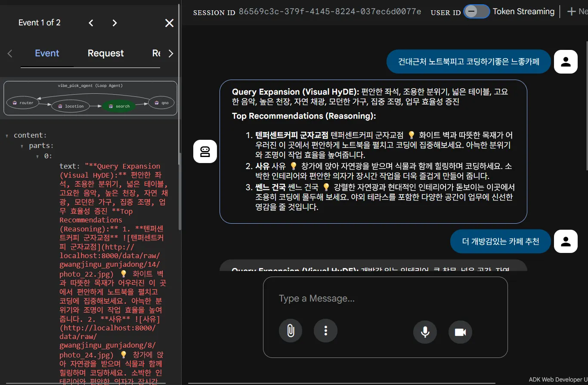588x385 pixels.
Task: Select the qna node in agent graph
Action: tap(161, 103)
